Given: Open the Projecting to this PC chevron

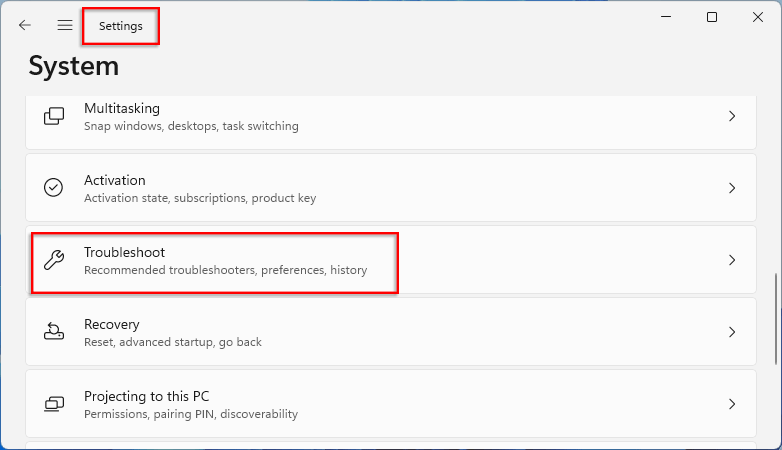Looking at the screenshot, I should point(732,404).
